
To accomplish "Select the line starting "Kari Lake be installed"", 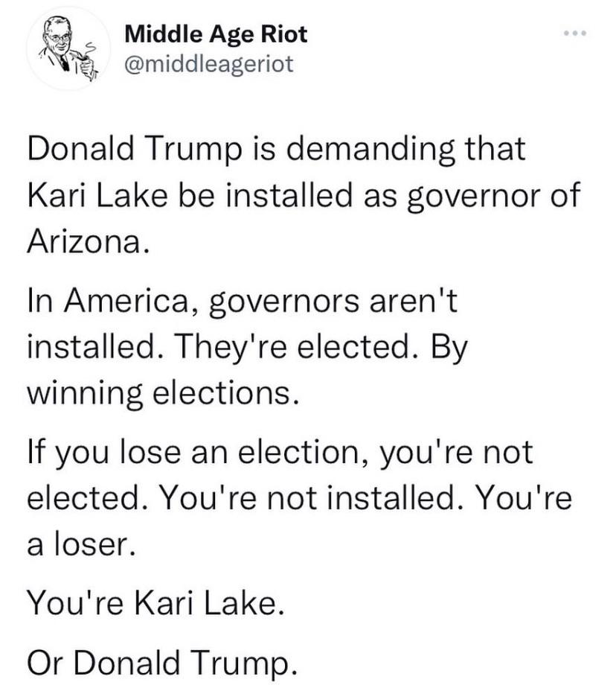I will point(304,194).
